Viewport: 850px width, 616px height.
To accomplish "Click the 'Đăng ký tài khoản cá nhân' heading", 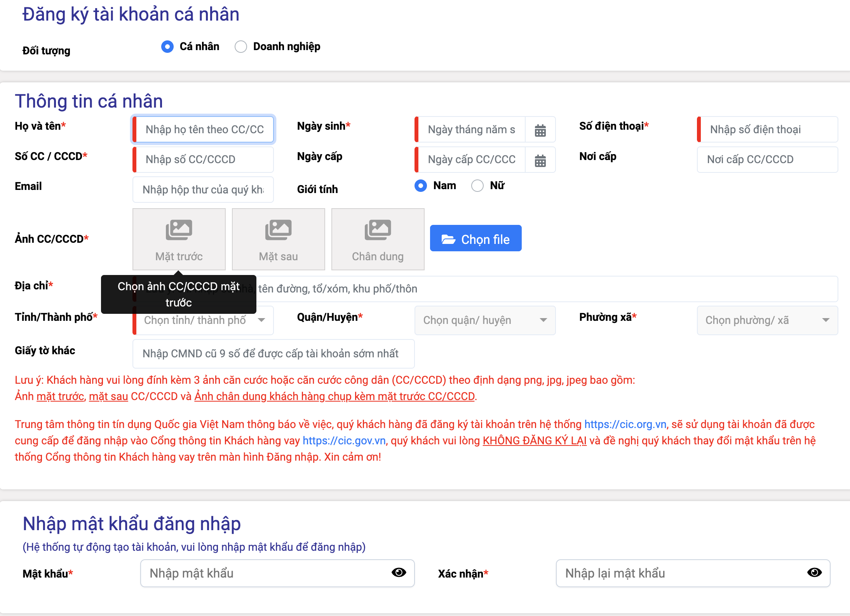I will pyautogui.click(x=131, y=15).
